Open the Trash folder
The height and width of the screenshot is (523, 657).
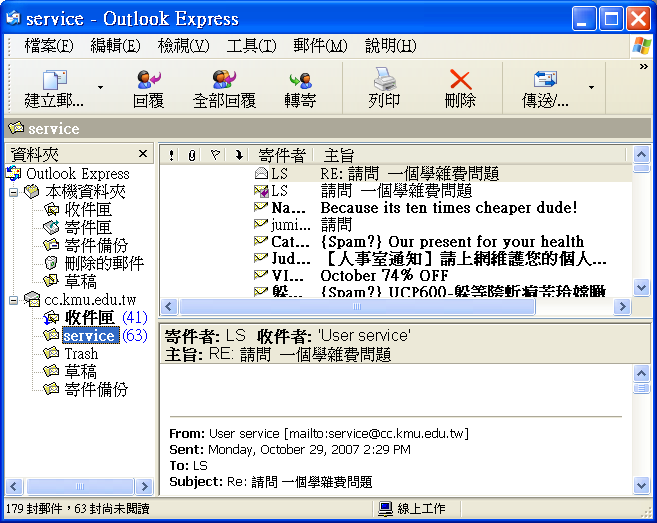[x=81, y=354]
